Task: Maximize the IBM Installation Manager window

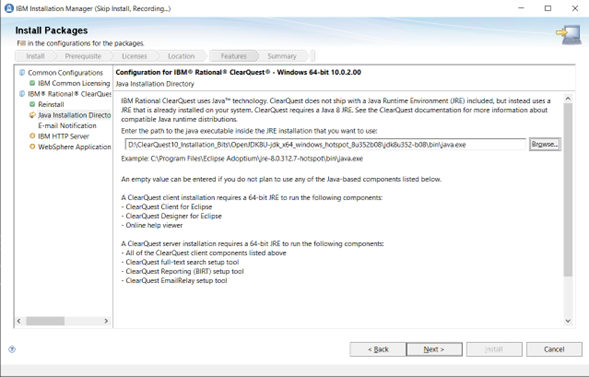Action: [548, 8]
